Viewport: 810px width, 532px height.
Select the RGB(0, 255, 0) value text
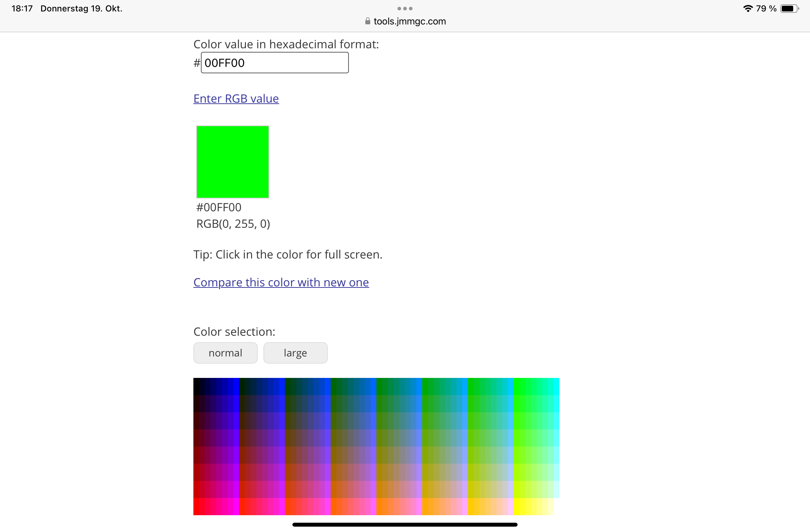pyautogui.click(x=233, y=224)
